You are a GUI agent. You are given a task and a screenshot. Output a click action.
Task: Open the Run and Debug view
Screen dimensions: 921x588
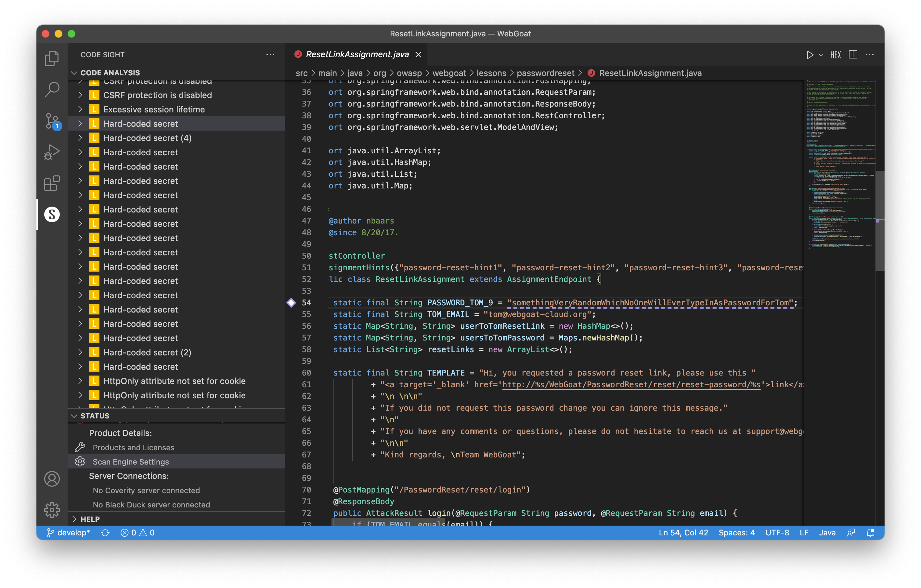[52, 152]
